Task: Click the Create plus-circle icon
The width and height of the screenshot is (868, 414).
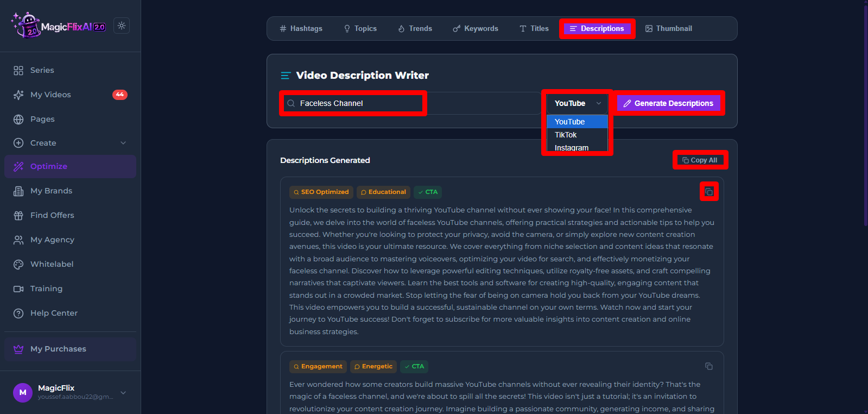Action: point(18,143)
